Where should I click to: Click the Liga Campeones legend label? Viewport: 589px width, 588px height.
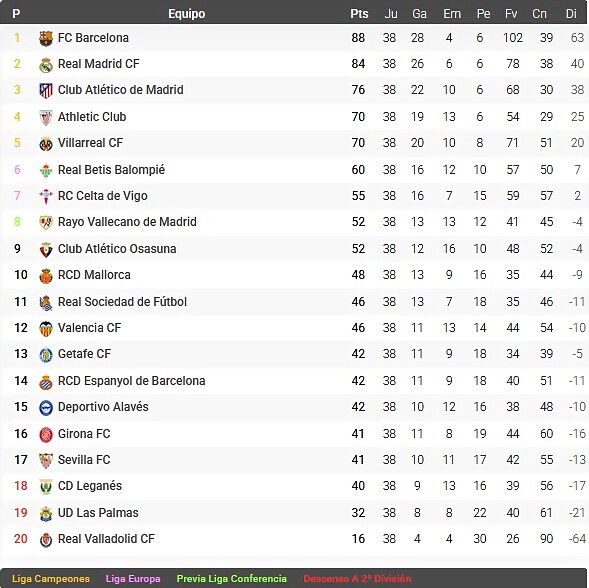(51, 579)
